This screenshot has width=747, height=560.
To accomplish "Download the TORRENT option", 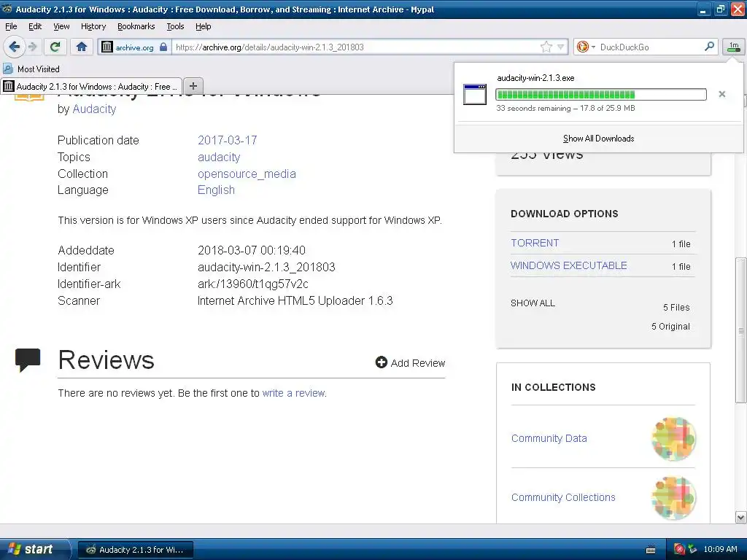I will point(535,243).
